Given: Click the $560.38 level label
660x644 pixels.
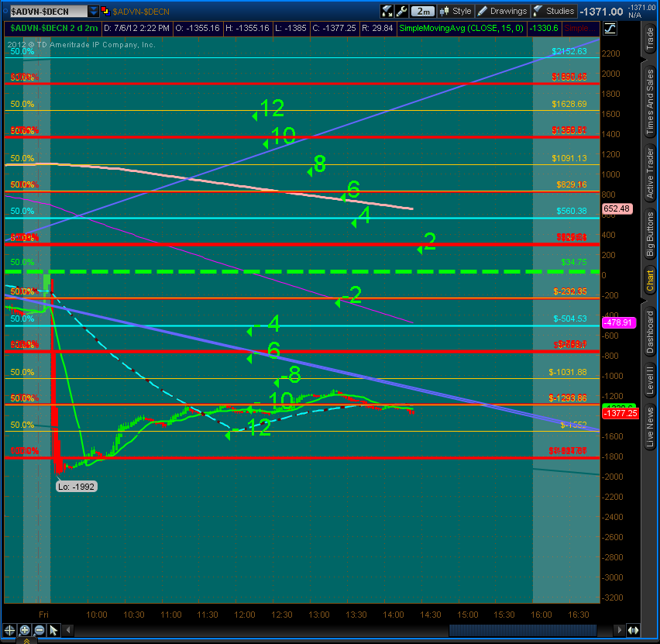Looking at the screenshot, I should 571,211.
